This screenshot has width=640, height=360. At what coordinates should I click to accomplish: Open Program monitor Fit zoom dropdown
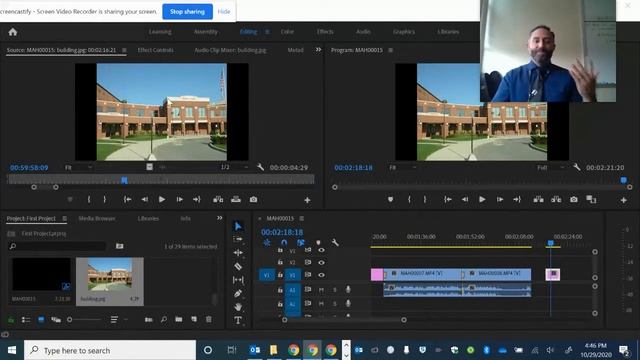pyautogui.click(x=402, y=167)
